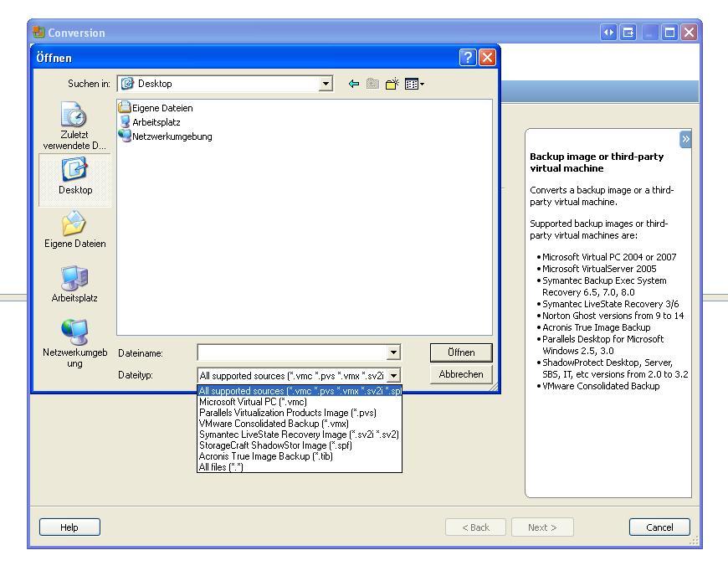Click the Öffnen dialog help question mark button
This screenshot has height=576, width=728.
(x=468, y=58)
